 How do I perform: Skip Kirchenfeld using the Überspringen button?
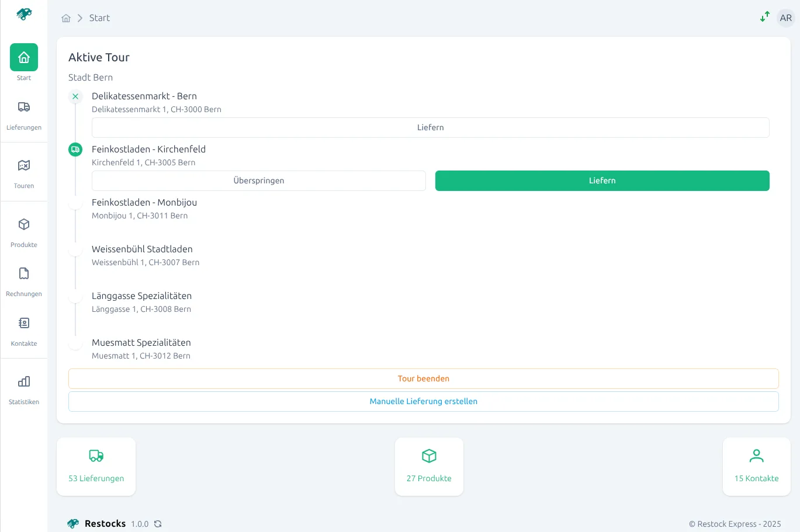pyautogui.click(x=258, y=180)
